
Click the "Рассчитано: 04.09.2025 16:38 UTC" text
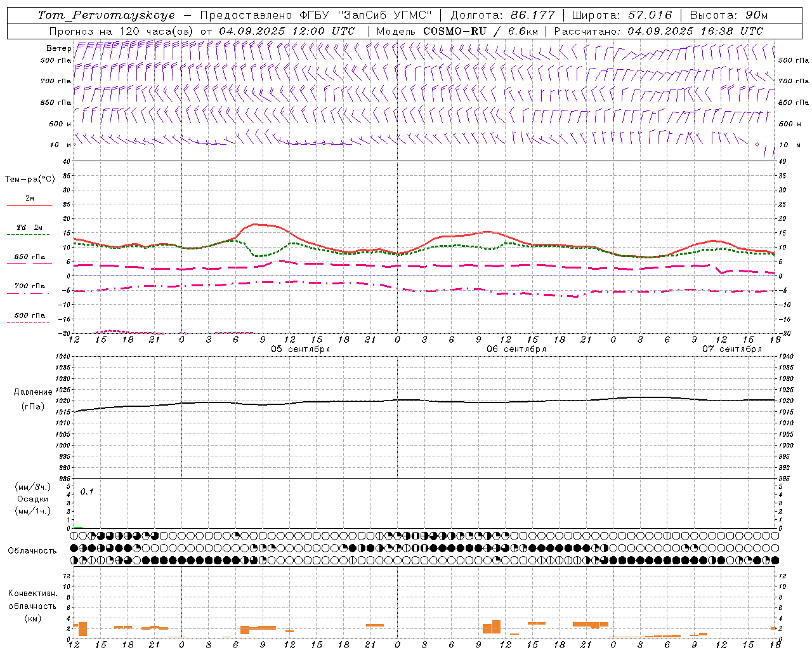[x=658, y=31]
